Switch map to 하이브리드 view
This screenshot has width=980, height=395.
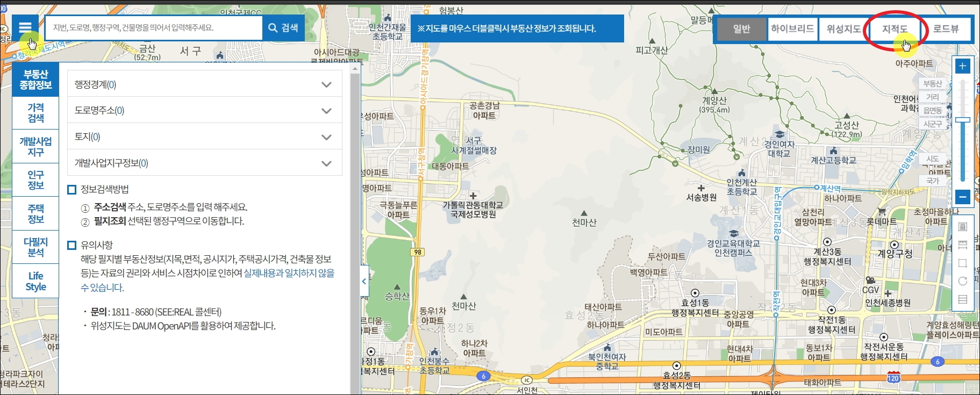pyautogui.click(x=792, y=28)
